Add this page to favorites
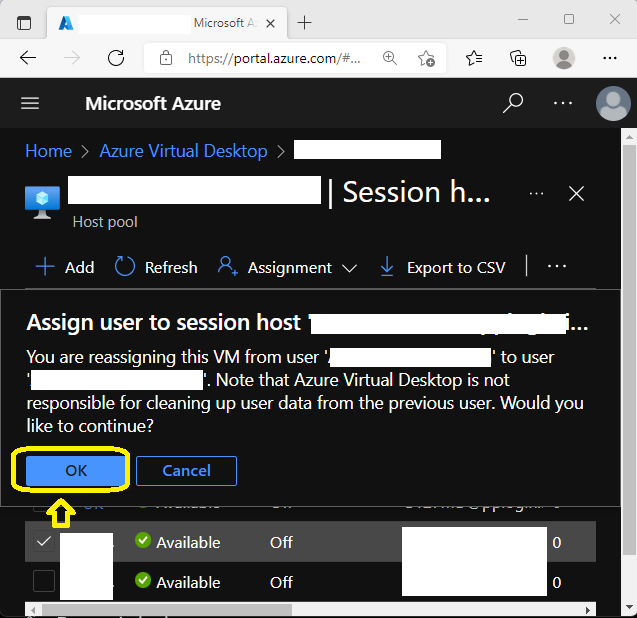637x618 pixels. [x=426, y=59]
